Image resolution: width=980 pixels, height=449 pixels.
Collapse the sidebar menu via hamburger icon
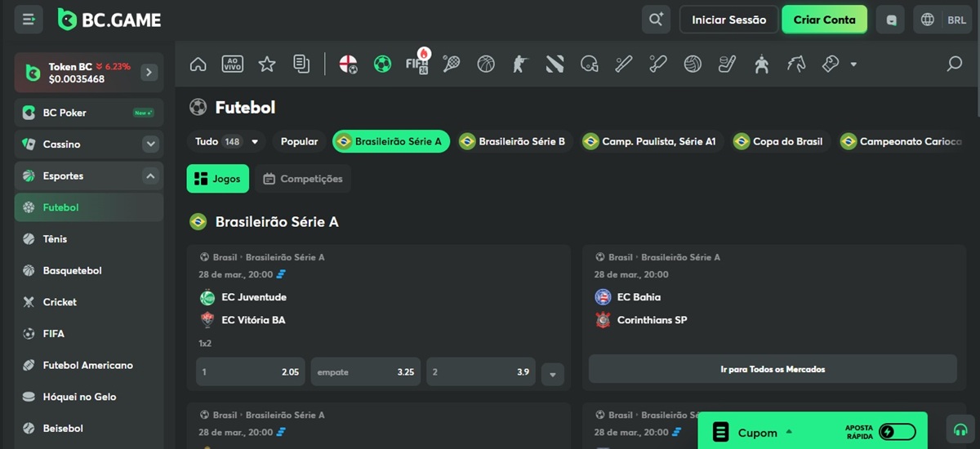tap(29, 20)
